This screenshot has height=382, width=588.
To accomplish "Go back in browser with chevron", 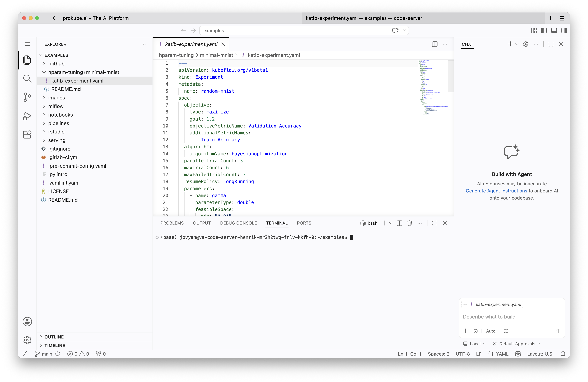I will (x=54, y=18).
